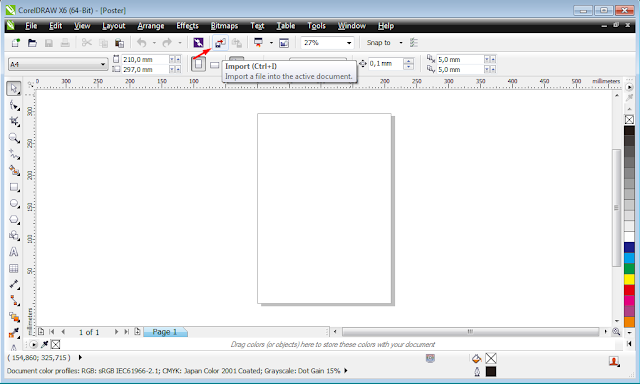Click the Redo arrow
640x384 pixels.
(x=167, y=42)
